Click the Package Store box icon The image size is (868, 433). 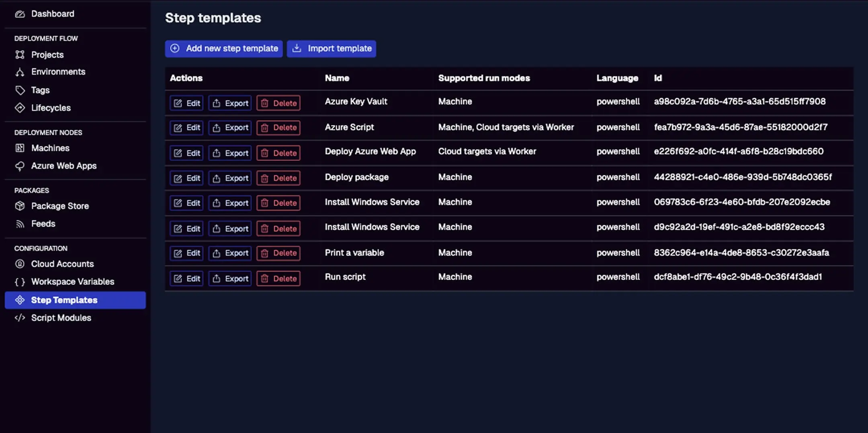(20, 205)
